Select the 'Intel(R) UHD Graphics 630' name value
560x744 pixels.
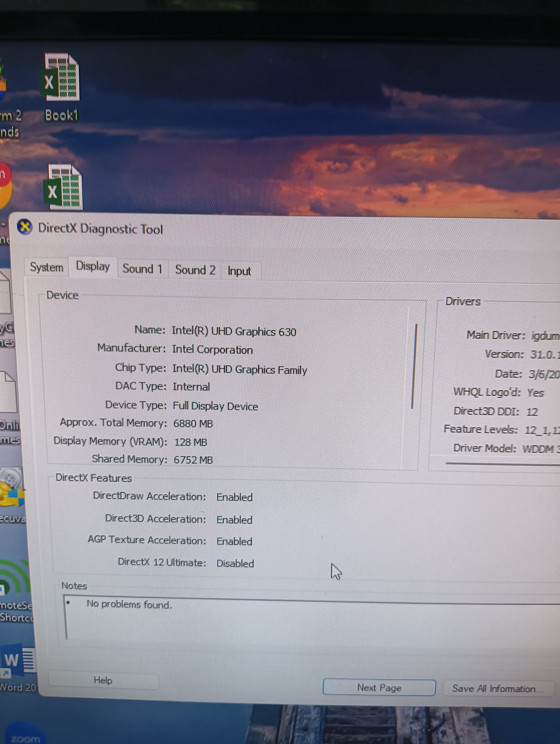tap(234, 332)
